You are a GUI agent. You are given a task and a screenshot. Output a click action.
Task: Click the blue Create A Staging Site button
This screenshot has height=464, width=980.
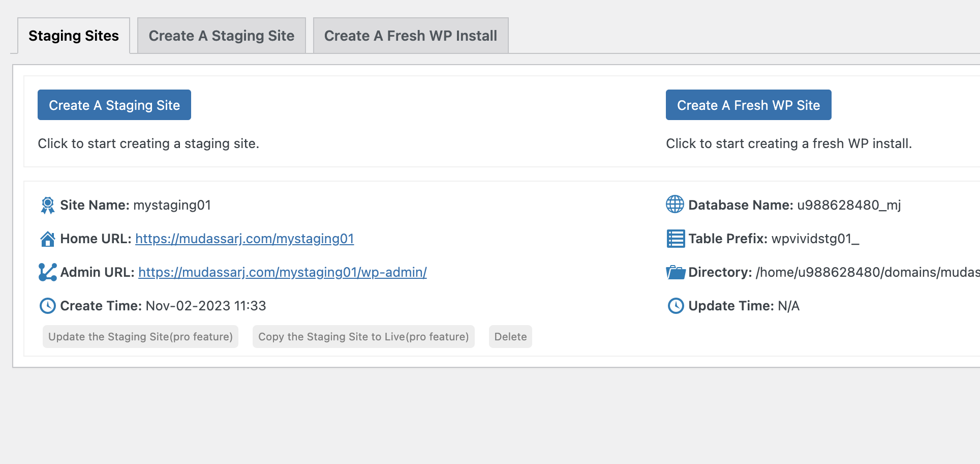(114, 105)
